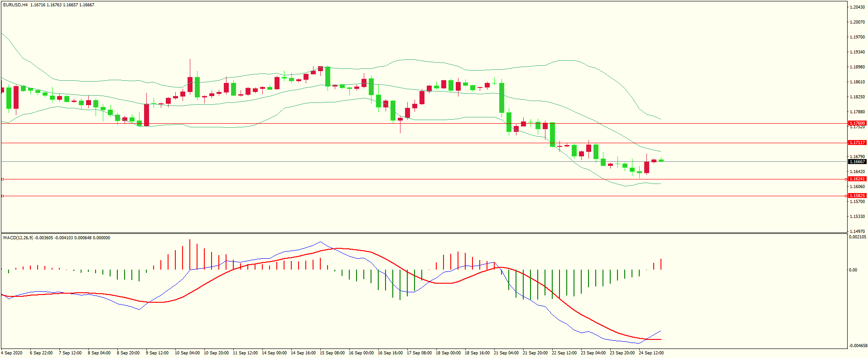Click the 10 Sep 04:00 time label
The image size is (868, 358).
[187, 353]
